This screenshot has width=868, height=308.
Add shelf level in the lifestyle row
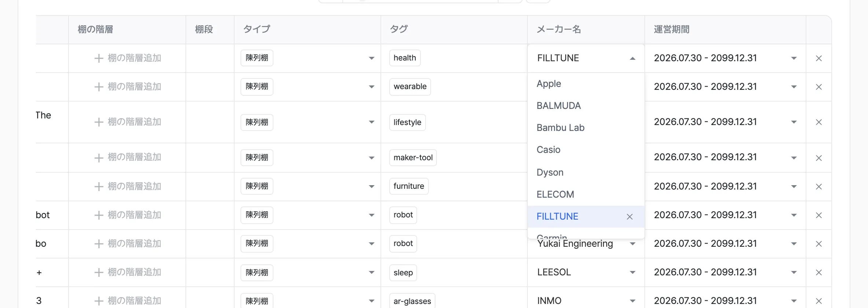tap(128, 122)
